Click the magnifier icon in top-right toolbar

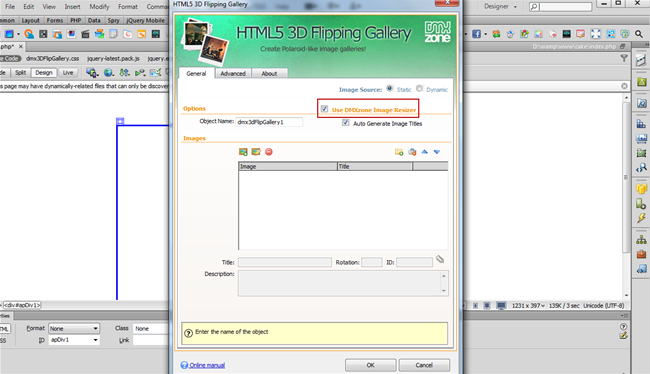coord(639,34)
